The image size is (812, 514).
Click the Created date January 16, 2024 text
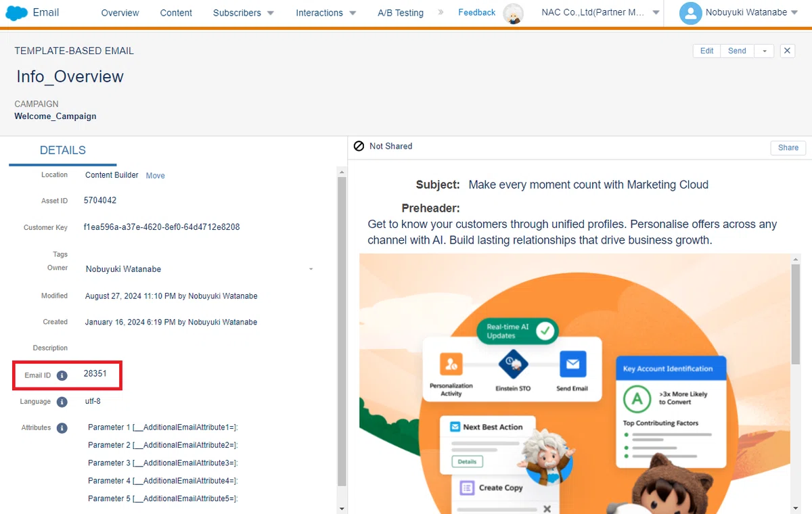tap(171, 323)
